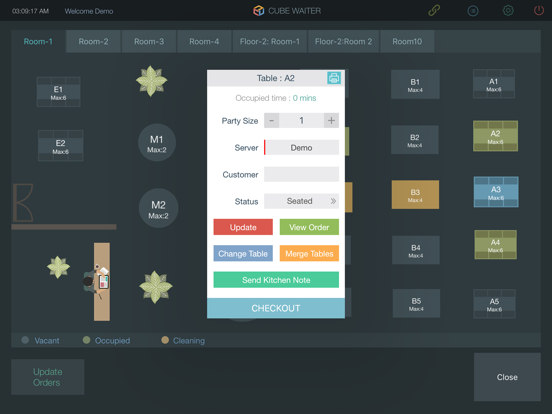Click the orange Merge Tables button
Image resolution: width=552 pixels, height=414 pixels.
309,253
